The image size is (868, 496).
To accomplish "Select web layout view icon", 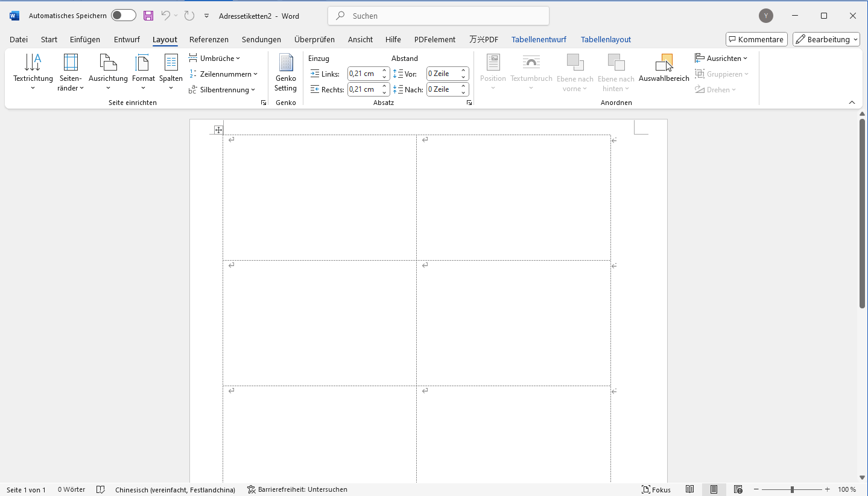I will [x=738, y=489].
